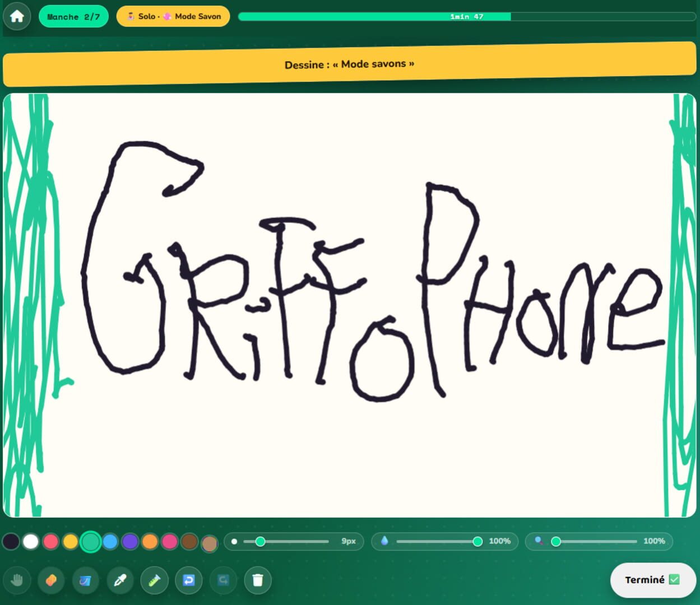Pick the dark brown color swatch
700x605 pixels.
[189, 541]
